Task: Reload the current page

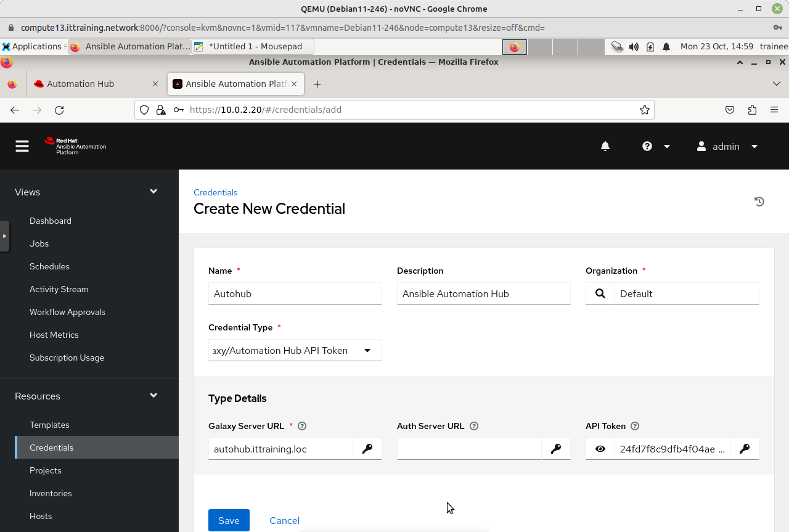Action: (59, 110)
